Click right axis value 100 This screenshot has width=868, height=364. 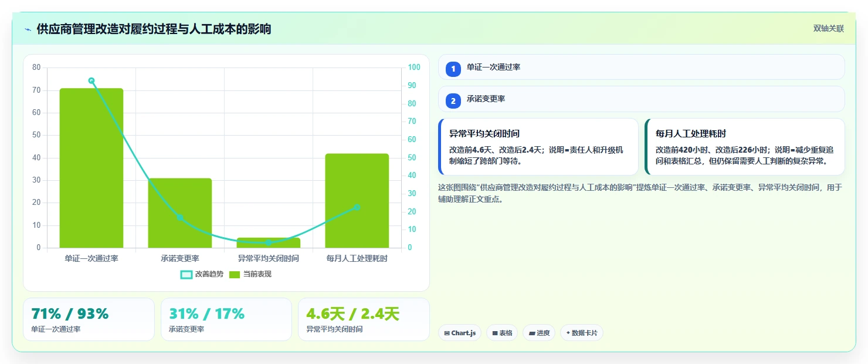414,68
